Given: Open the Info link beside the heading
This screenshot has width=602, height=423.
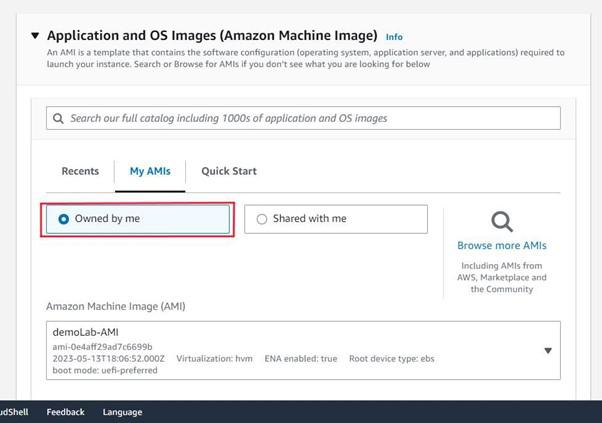Looking at the screenshot, I should click(x=394, y=37).
